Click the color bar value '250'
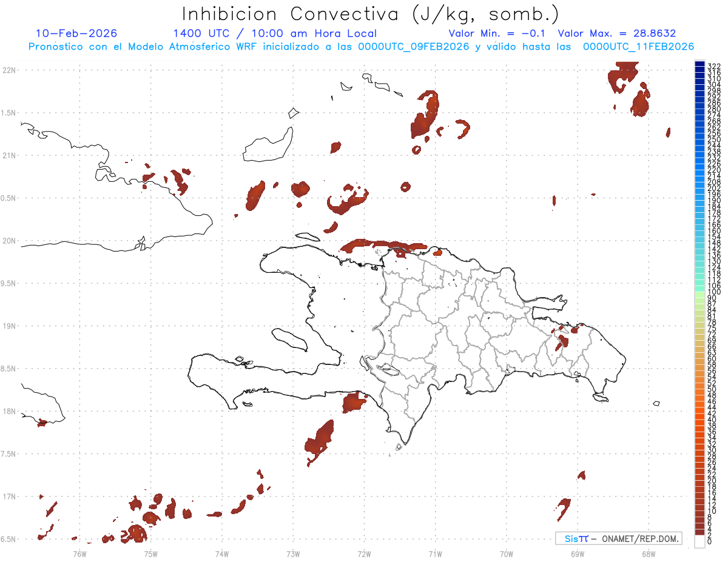Viewport: 728px width, 562px height. (x=713, y=139)
